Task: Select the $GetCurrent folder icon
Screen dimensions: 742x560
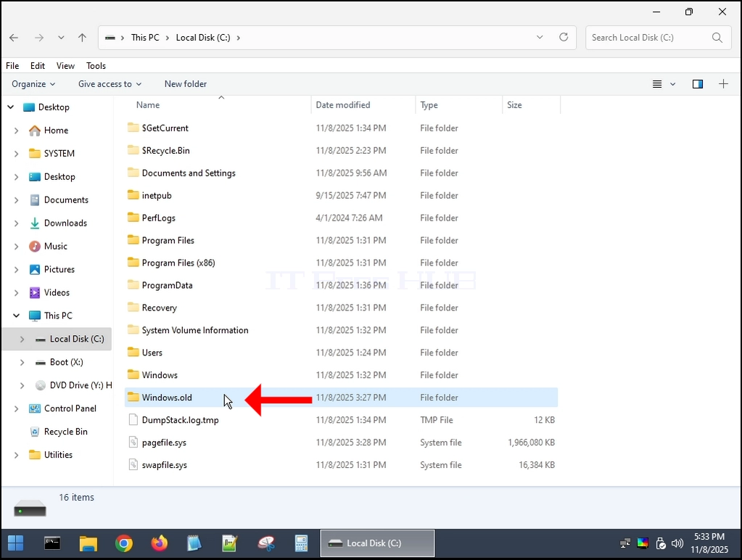Action: tap(133, 128)
